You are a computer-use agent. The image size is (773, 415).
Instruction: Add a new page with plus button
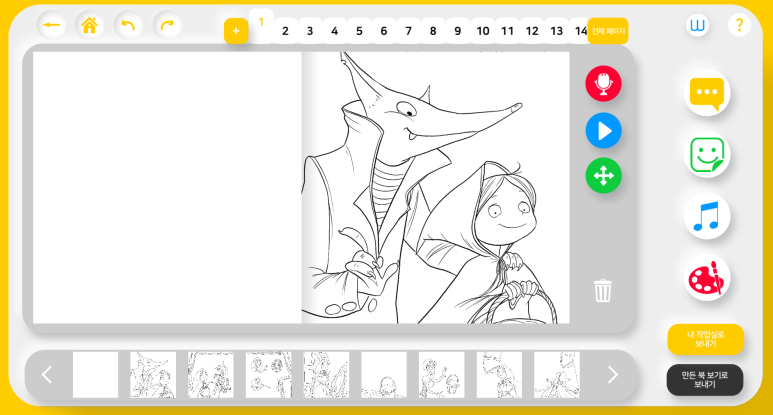click(x=236, y=31)
